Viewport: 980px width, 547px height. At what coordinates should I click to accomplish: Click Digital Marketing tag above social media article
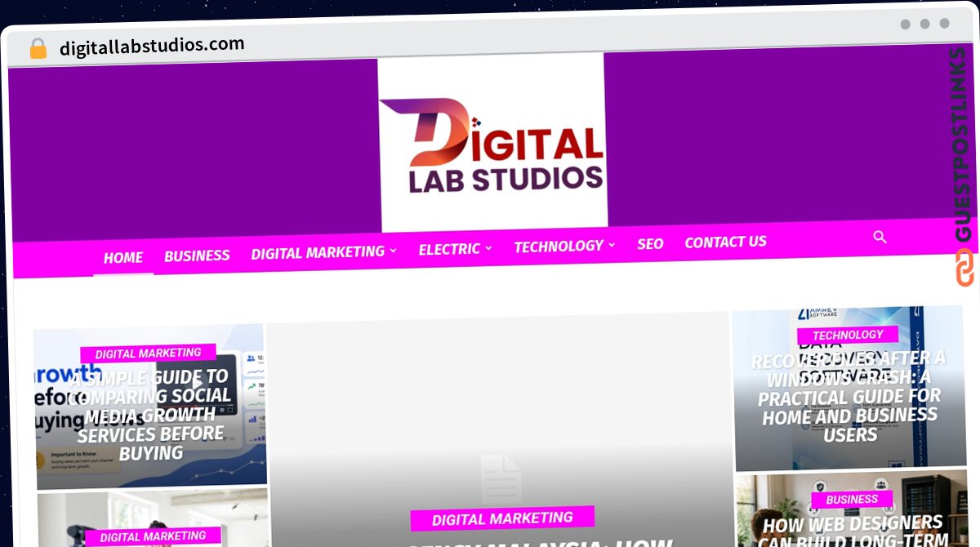point(148,354)
